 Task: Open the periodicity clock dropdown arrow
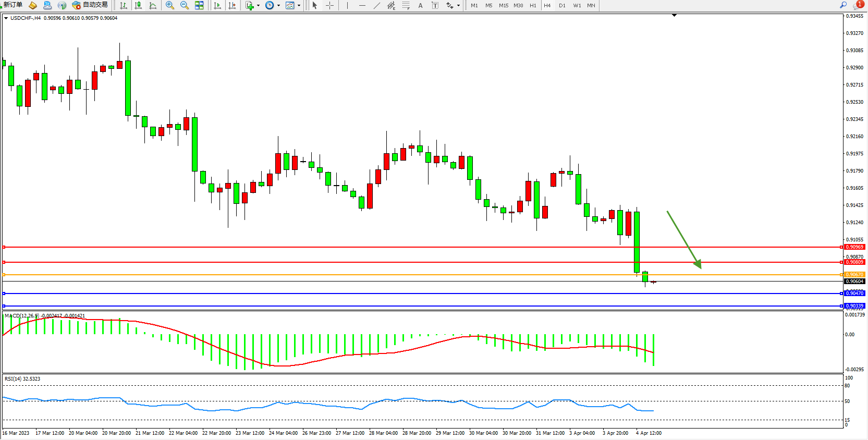coord(278,6)
